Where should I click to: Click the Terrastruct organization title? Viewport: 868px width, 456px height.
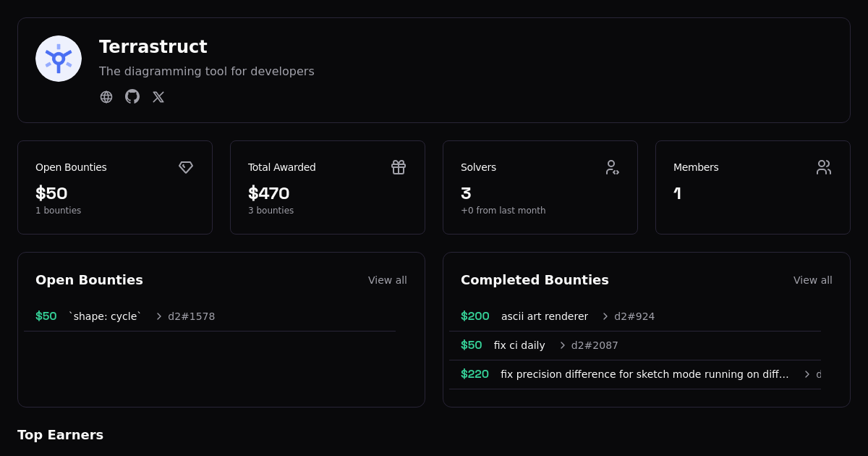[x=153, y=47]
